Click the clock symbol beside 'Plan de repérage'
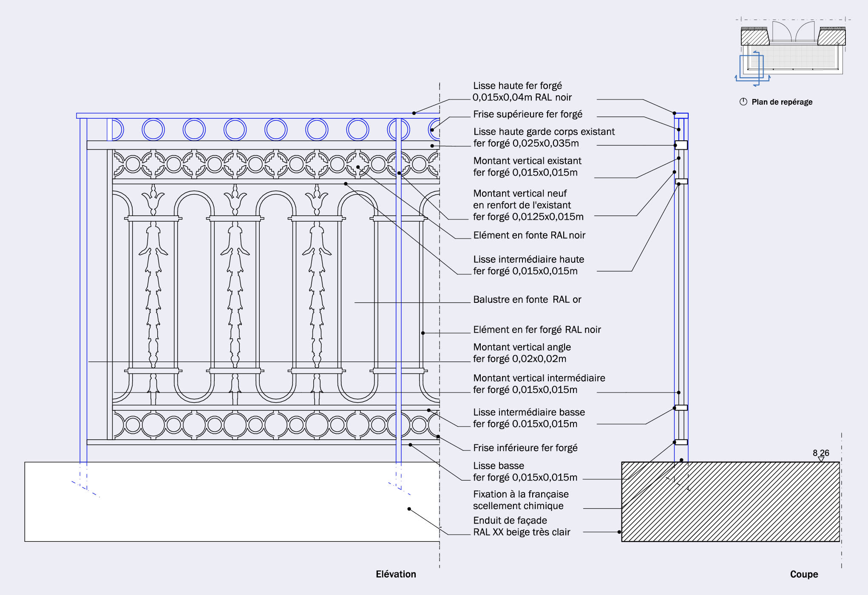 click(x=743, y=102)
